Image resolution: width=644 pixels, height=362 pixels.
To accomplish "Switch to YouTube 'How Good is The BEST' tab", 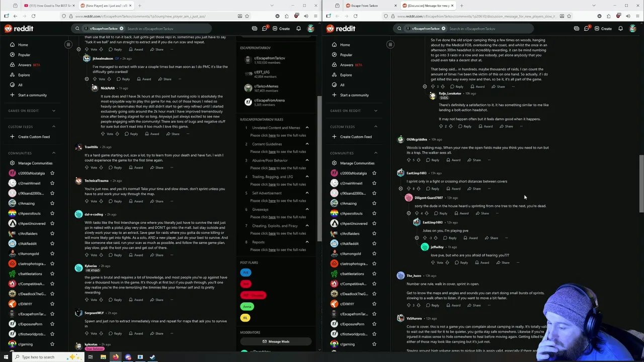I will [48, 6].
